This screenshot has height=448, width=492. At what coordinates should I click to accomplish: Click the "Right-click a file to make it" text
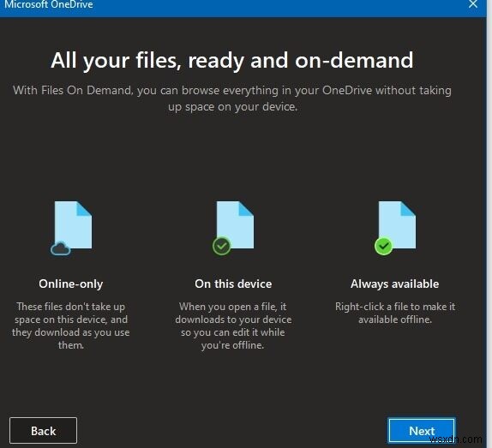[395, 313]
